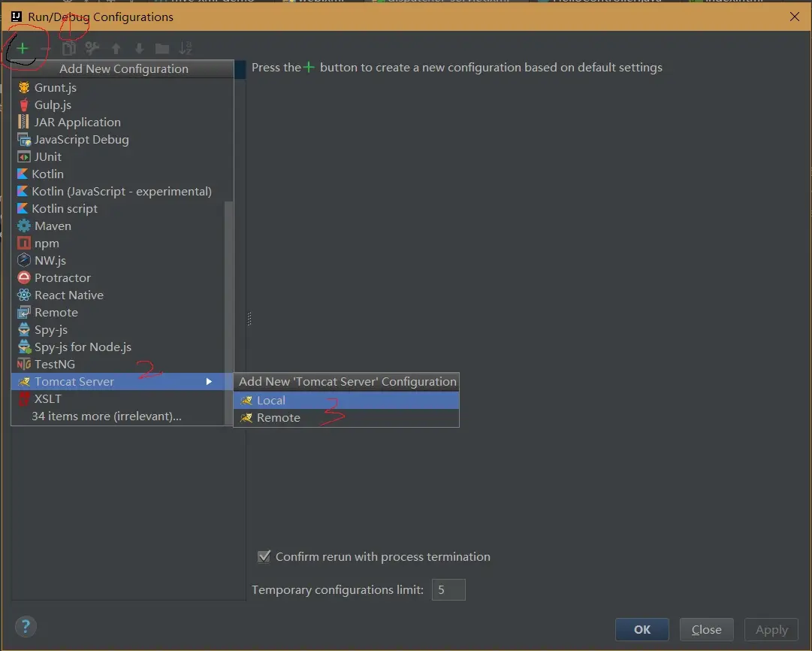
Task: Select the npm red icon
Action: [x=24, y=243]
